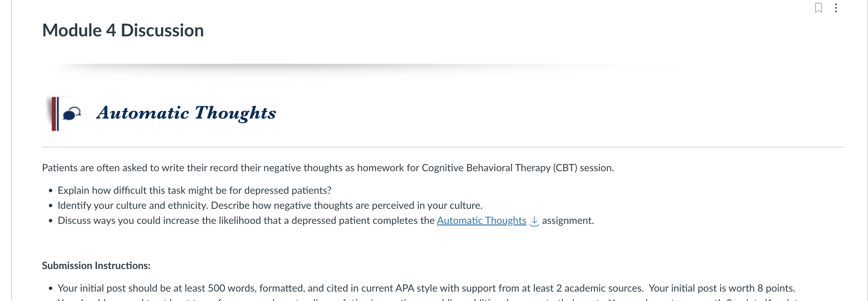Click the horizontal divider under the banner

[x=443, y=147]
